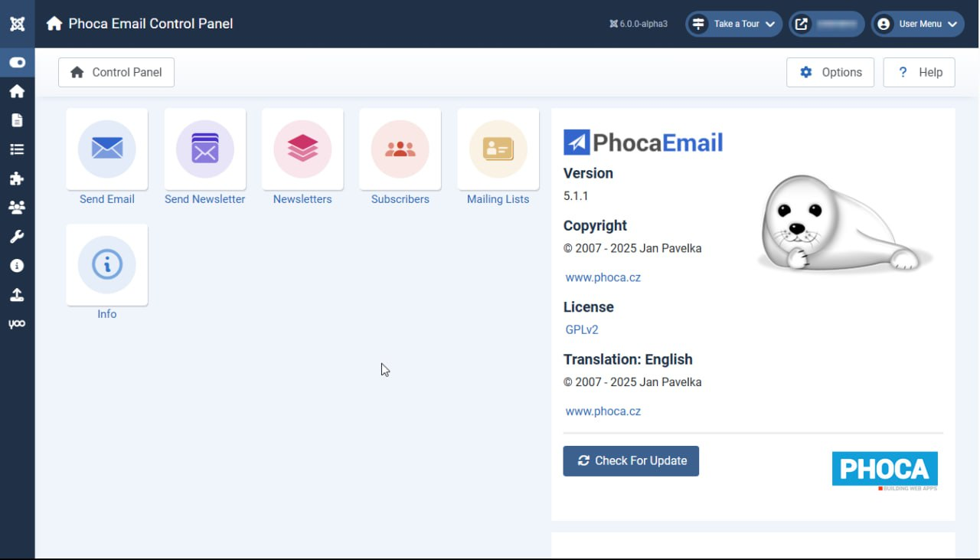Click the Joomla logo at sidebar top
Screen dimensions: 980x560
(17, 23)
